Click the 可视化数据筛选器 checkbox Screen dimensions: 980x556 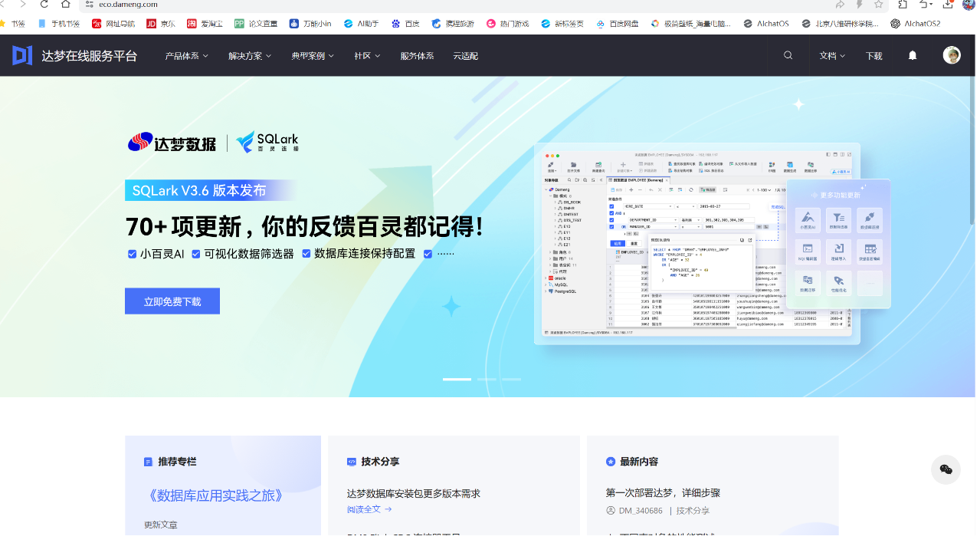(196, 254)
